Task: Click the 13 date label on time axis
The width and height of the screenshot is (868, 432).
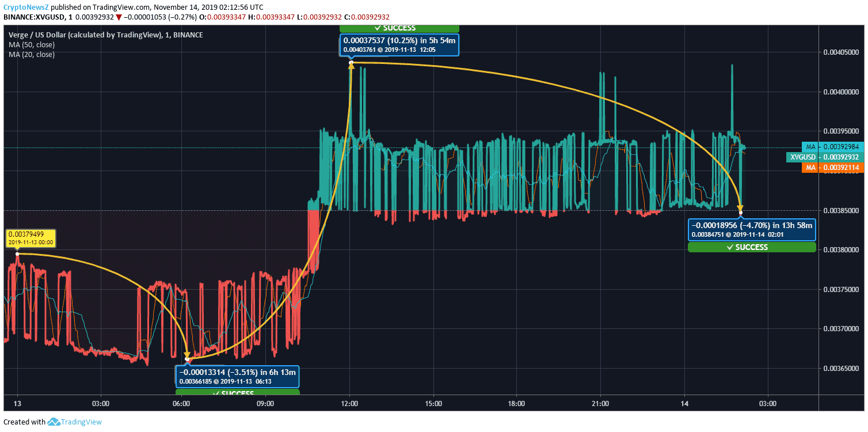Action: 17,403
